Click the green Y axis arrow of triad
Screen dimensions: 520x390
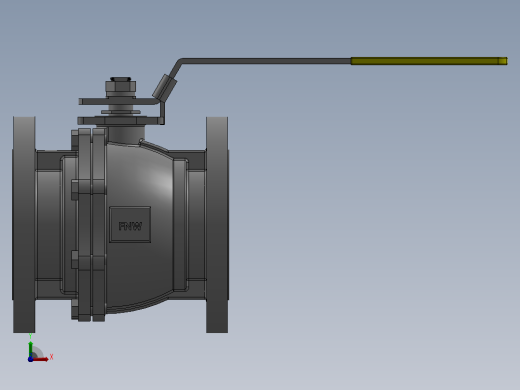click(x=31, y=349)
